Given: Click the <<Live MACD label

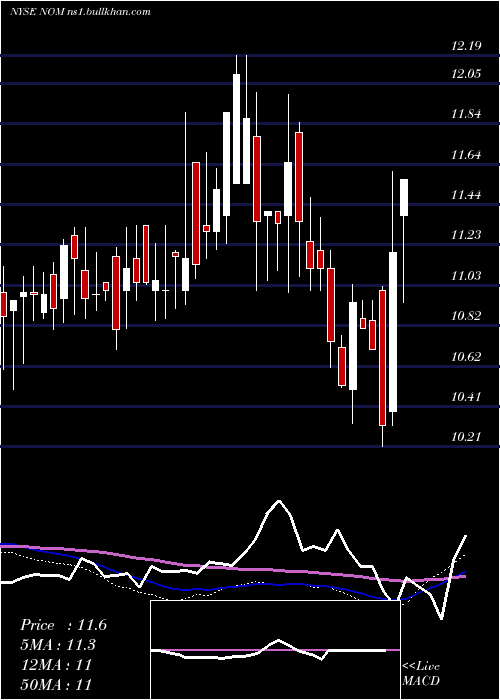Looking at the screenshot, I should [x=421, y=674].
